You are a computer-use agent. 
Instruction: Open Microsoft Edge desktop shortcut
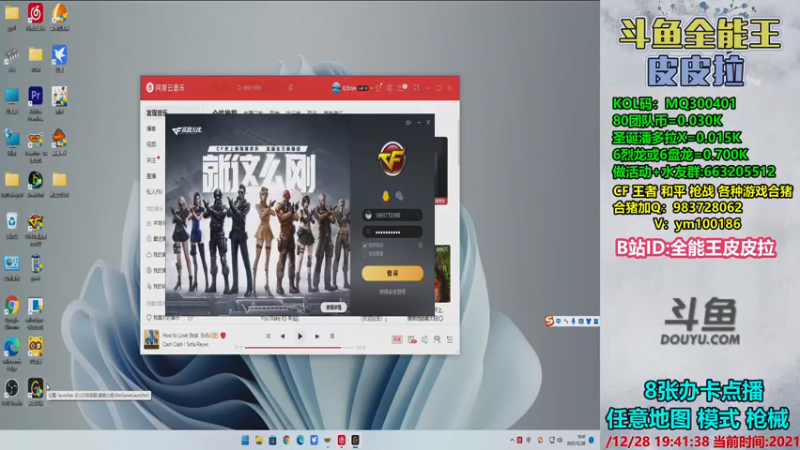(x=12, y=354)
